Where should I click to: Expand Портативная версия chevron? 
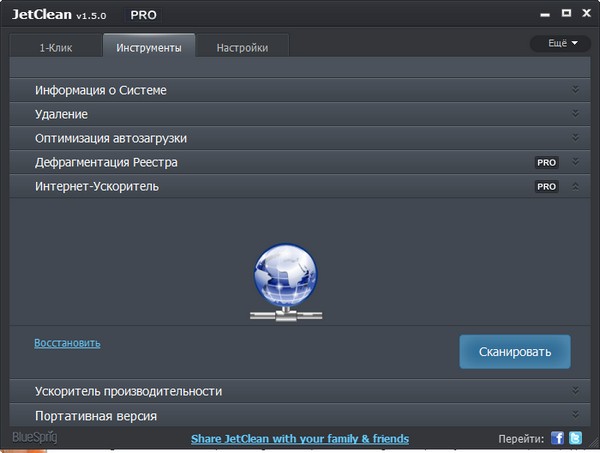point(575,415)
